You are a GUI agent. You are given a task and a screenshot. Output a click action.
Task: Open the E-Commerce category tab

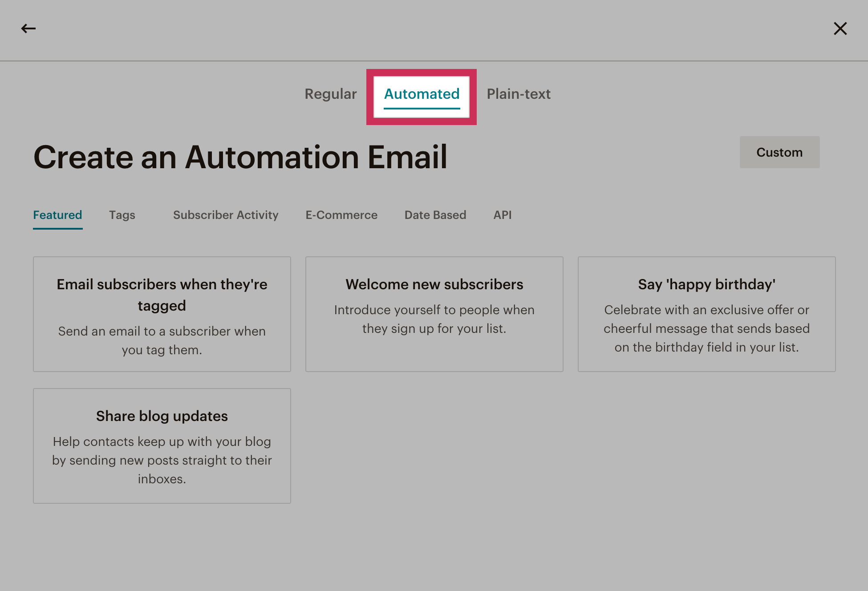341,215
